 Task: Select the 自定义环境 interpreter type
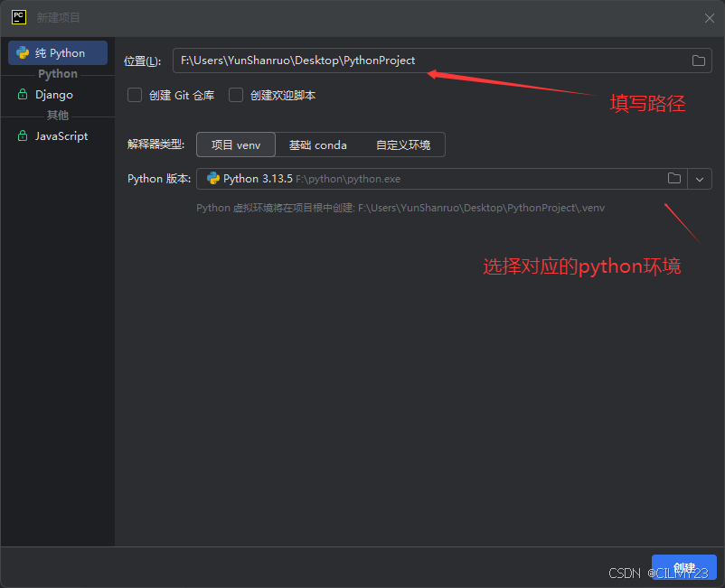(x=403, y=145)
